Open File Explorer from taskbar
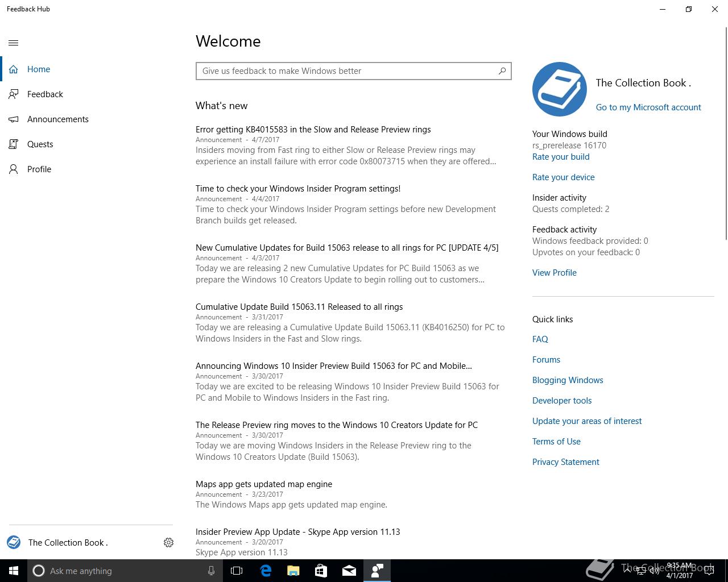The width and height of the screenshot is (728, 582). 293,571
